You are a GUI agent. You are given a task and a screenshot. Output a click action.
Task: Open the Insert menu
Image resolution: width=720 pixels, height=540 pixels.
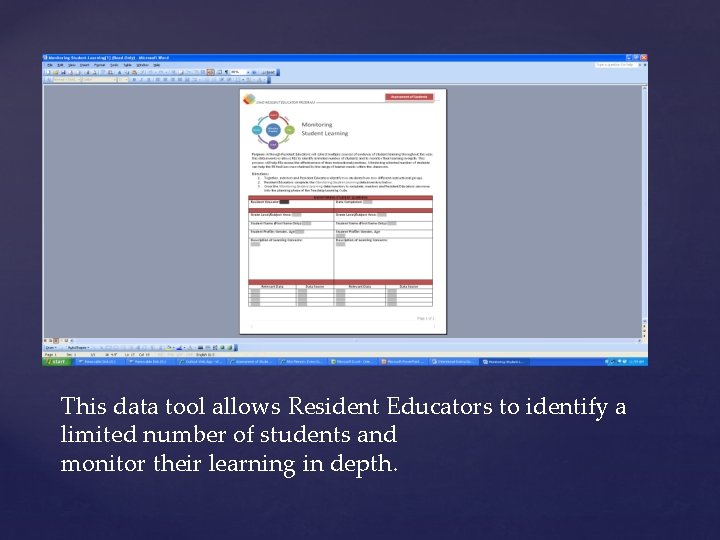coord(84,65)
